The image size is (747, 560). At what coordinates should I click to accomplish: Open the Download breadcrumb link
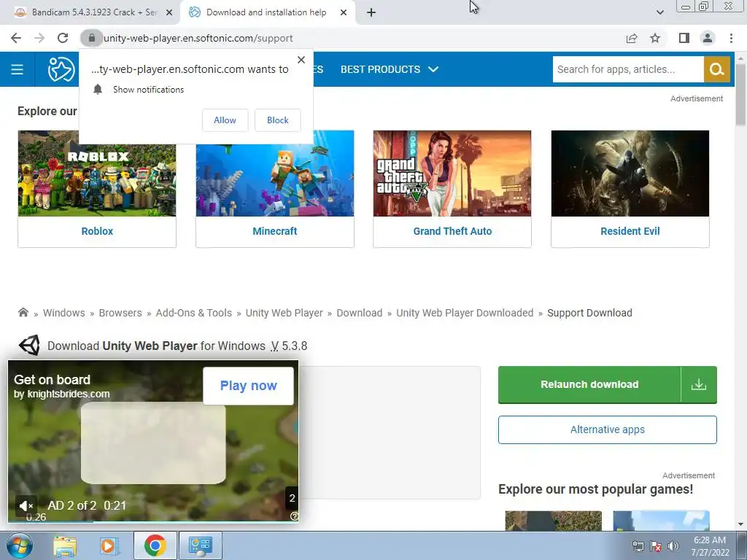pos(359,313)
